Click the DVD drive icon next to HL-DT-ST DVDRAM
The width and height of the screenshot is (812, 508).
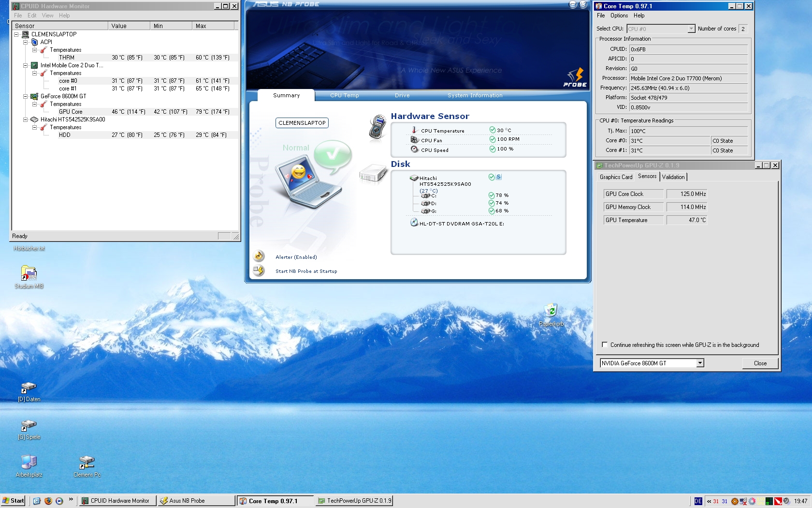coord(414,223)
